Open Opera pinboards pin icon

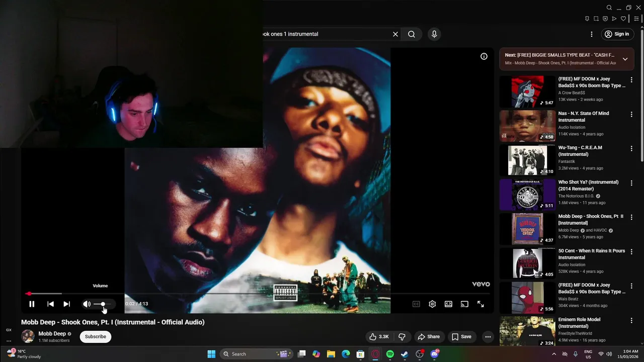coord(587,19)
